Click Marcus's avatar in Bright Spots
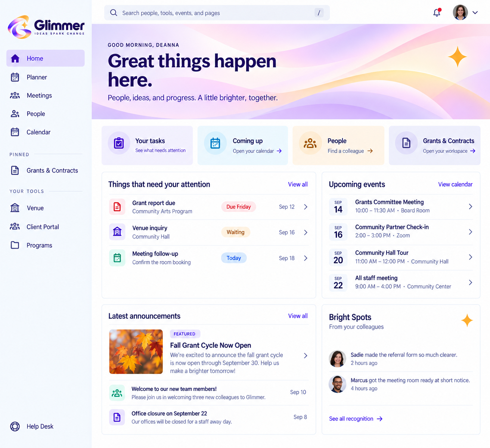The height and width of the screenshot is (448, 490). pos(337,384)
